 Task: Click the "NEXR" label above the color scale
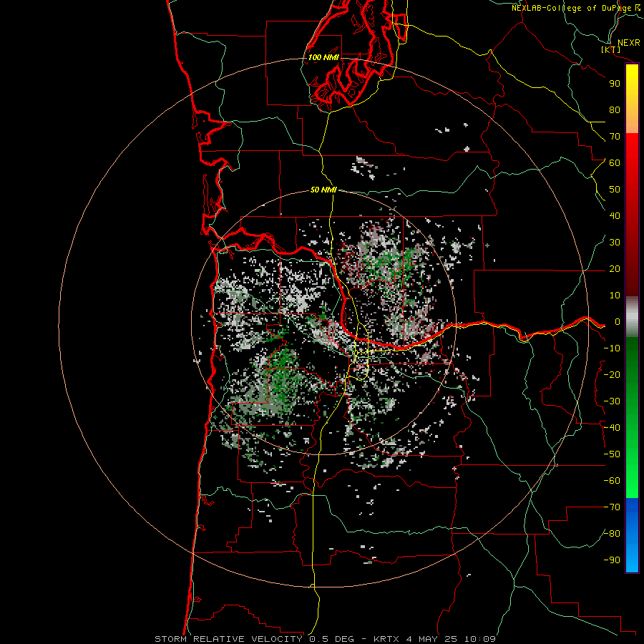[628, 43]
